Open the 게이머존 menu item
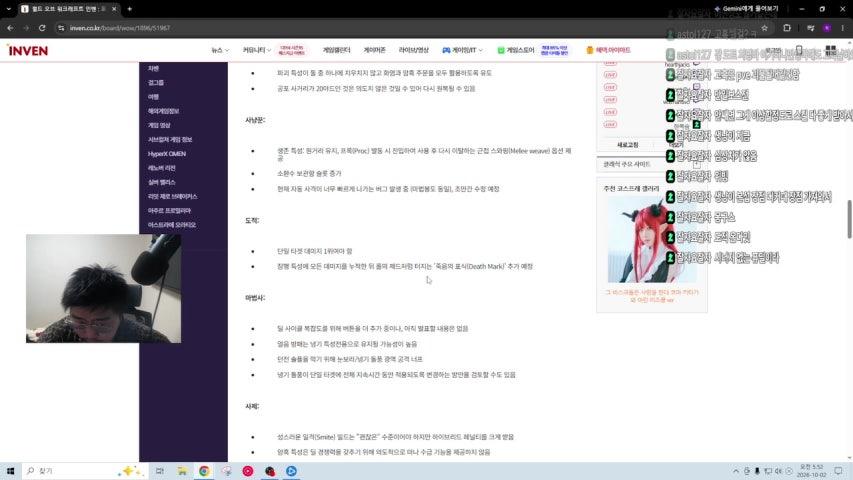Screen dimensions: 853x480 (374, 50)
